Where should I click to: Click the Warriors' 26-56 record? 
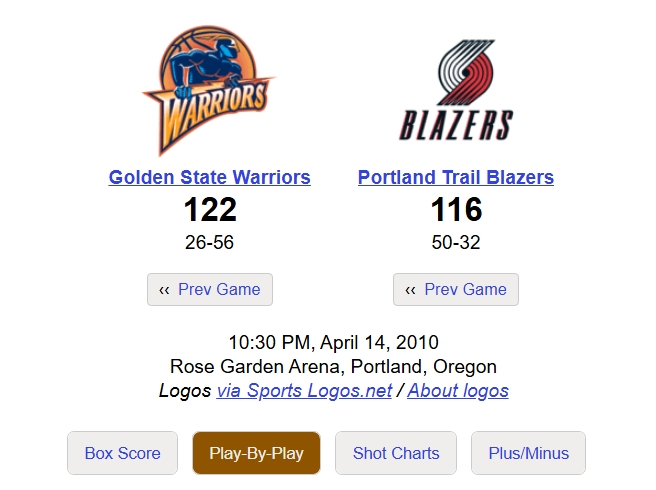[210, 242]
